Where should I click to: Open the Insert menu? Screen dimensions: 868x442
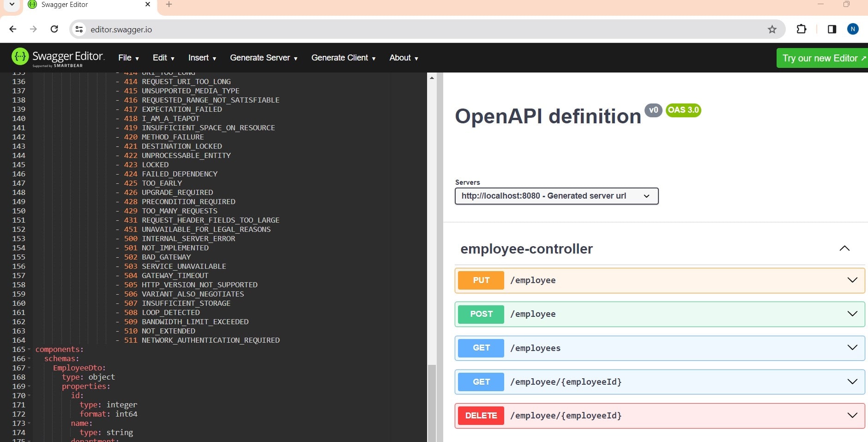pos(202,58)
